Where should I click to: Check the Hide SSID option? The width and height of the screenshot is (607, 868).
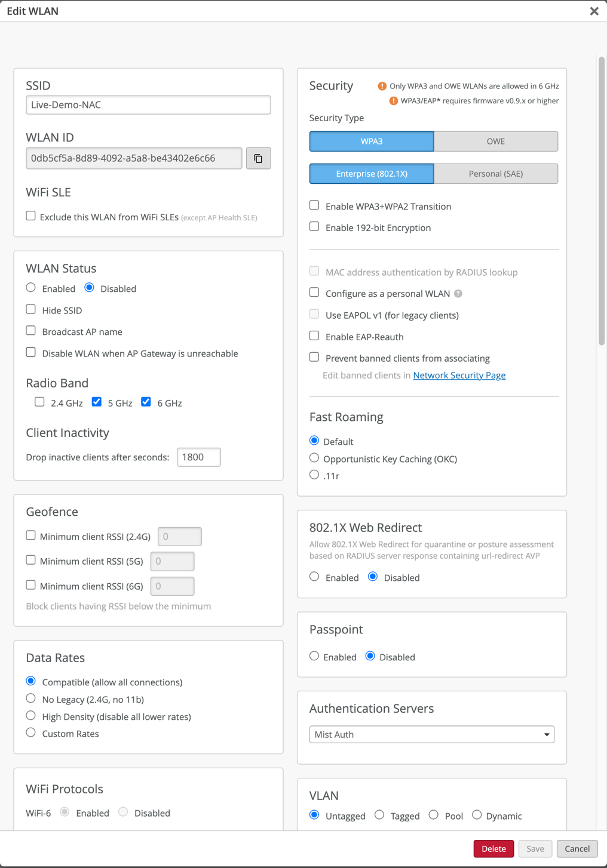(31, 309)
